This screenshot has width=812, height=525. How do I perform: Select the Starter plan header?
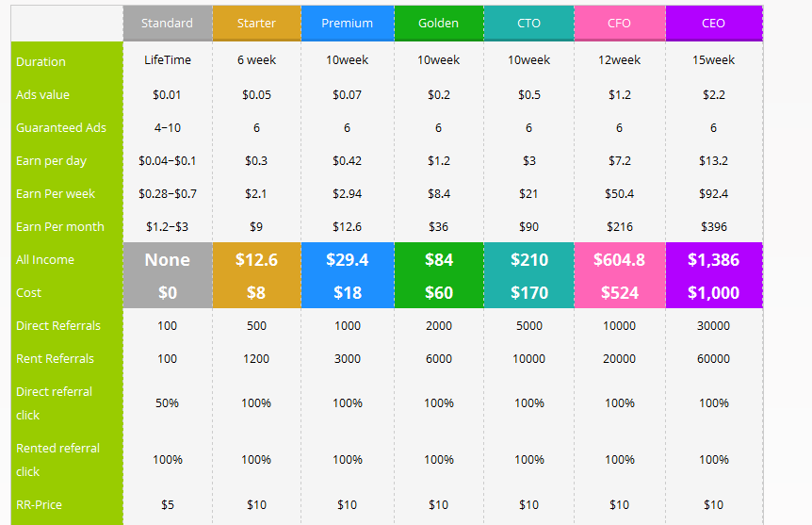pos(256,23)
